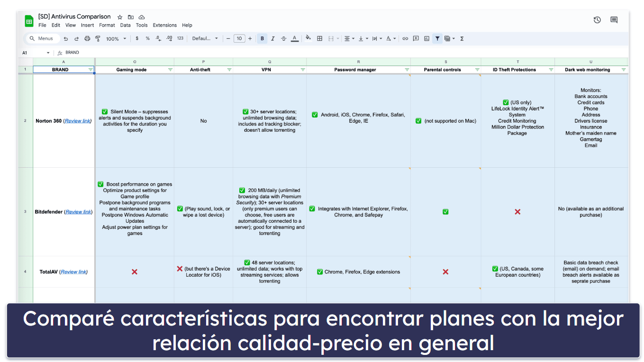644x362 pixels.
Task: Insert a comment from toolbar
Action: point(416,39)
